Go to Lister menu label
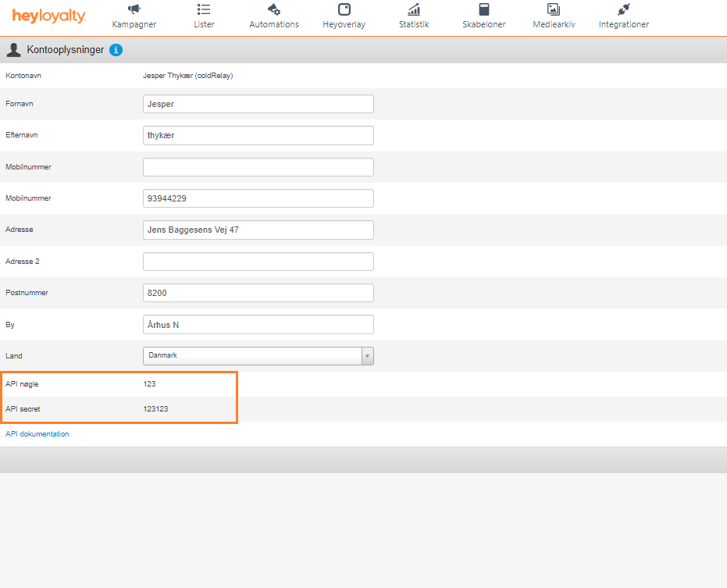Image resolution: width=727 pixels, height=588 pixels. click(204, 24)
